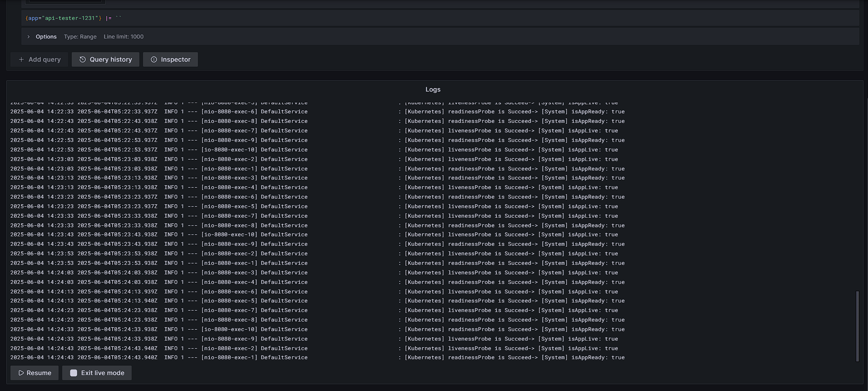Image resolution: width=868 pixels, height=391 pixels.
Task: Focus the api-tester-1231 query input field
Action: [409, 18]
